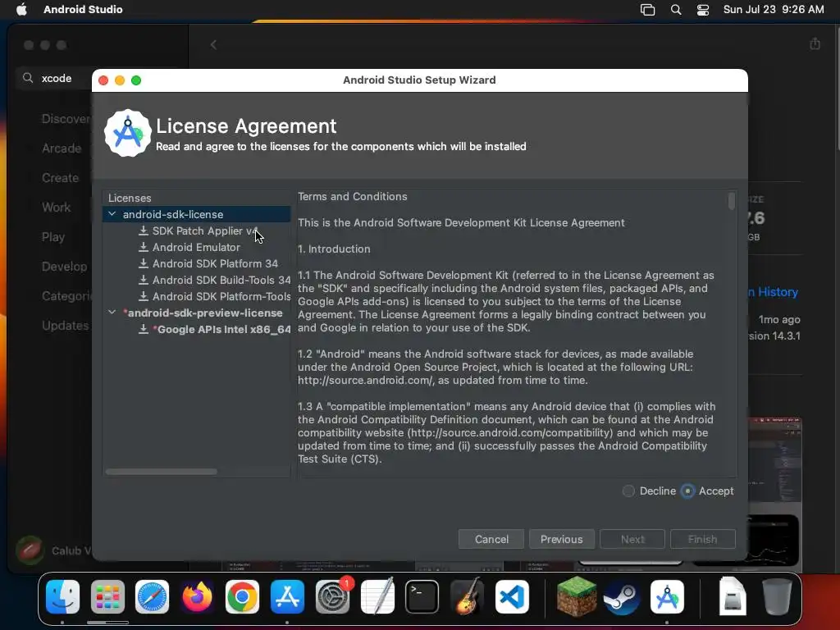Open Finder from the dock
The image size is (840, 630).
62,597
